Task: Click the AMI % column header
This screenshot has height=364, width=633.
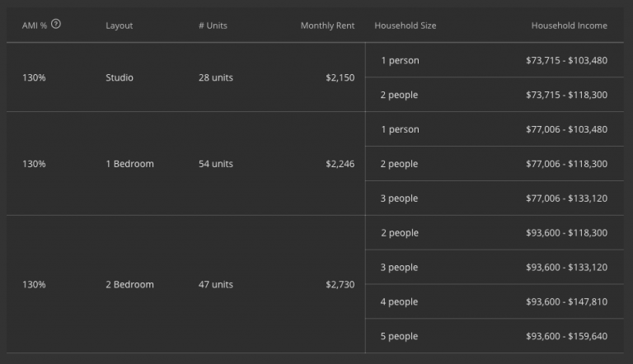Action: pyautogui.click(x=34, y=26)
